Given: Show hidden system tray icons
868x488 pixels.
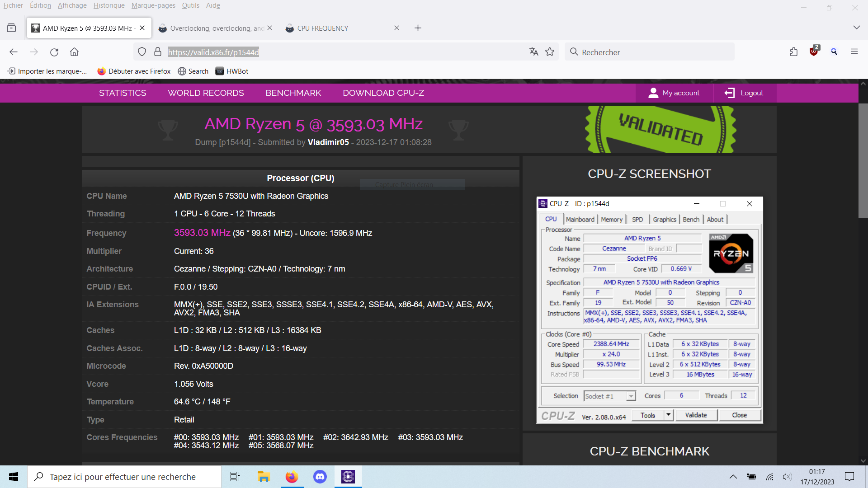Looking at the screenshot, I should 733,477.
